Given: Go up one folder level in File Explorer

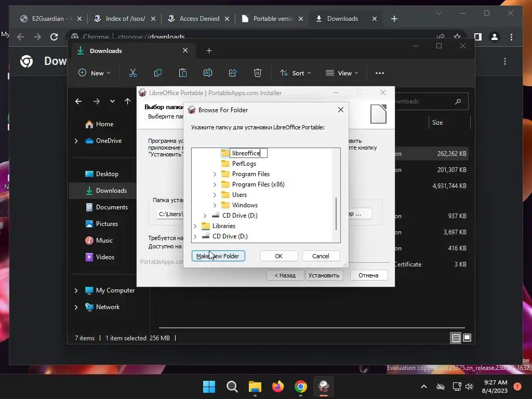Looking at the screenshot, I should tap(128, 101).
